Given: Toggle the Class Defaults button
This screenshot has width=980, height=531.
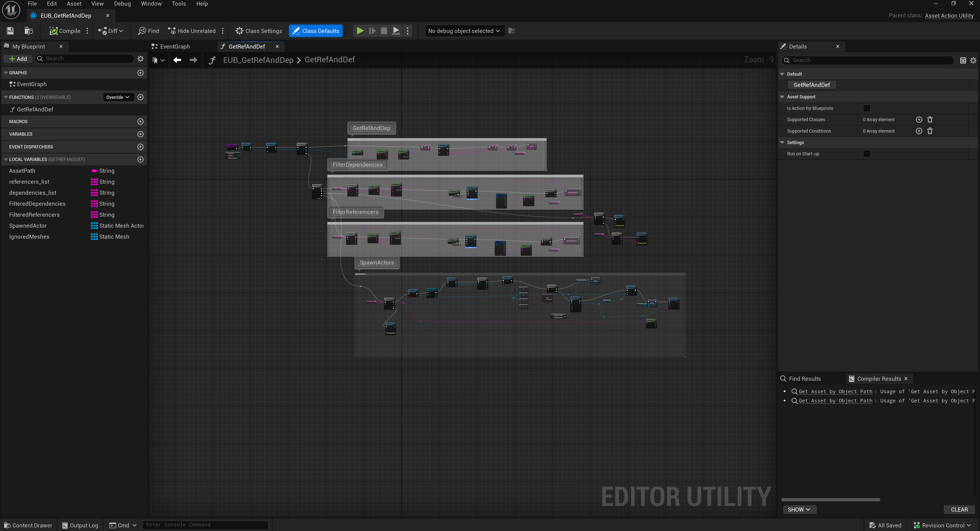Looking at the screenshot, I should coord(316,31).
